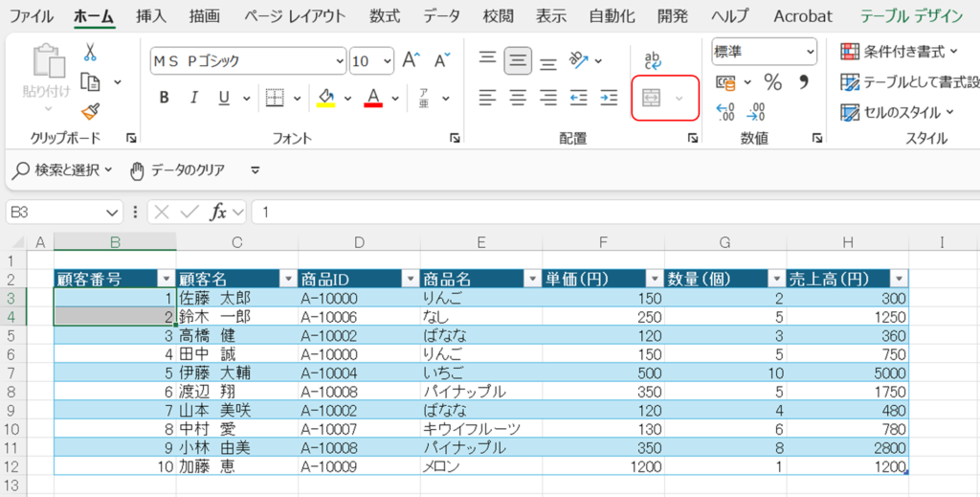
Task: Center align text horizontally
Action: tap(518, 97)
